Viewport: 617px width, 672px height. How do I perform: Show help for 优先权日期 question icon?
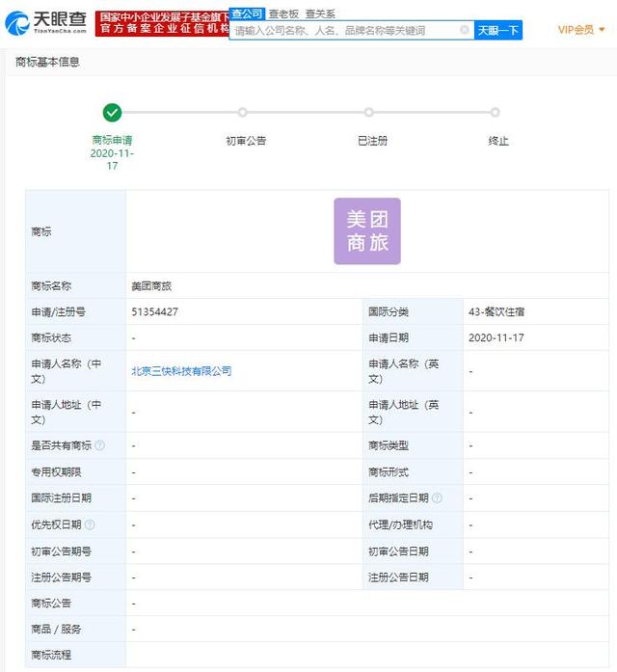pyautogui.click(x=90, y=524)
